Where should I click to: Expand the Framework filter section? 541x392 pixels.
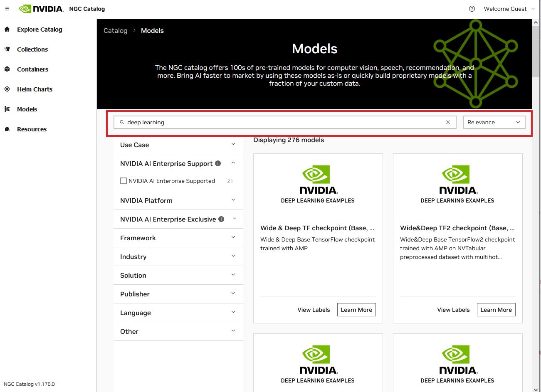178,238
